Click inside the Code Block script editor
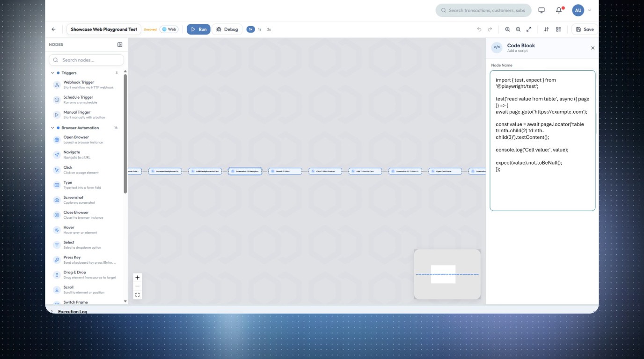This screenshot has width=644, height=359. click(x=542, y=141)
